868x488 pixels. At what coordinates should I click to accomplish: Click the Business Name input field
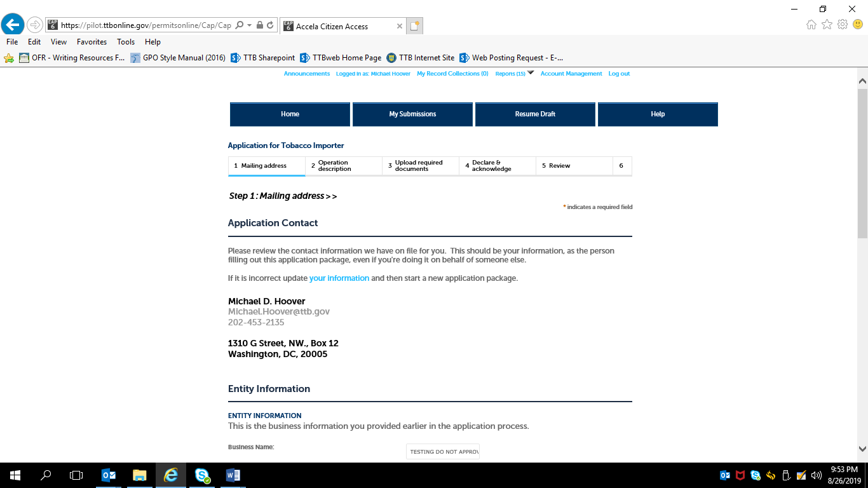pos(442,452)
